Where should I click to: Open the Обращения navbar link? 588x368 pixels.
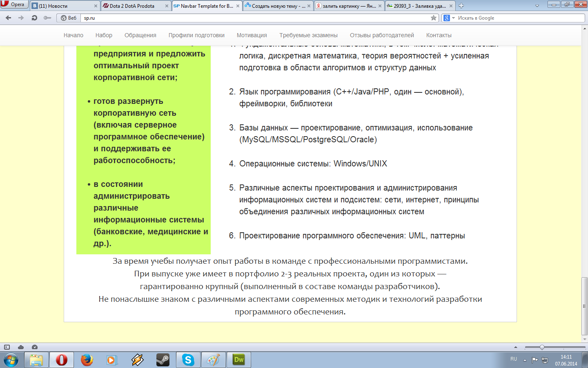click(140, 35)
